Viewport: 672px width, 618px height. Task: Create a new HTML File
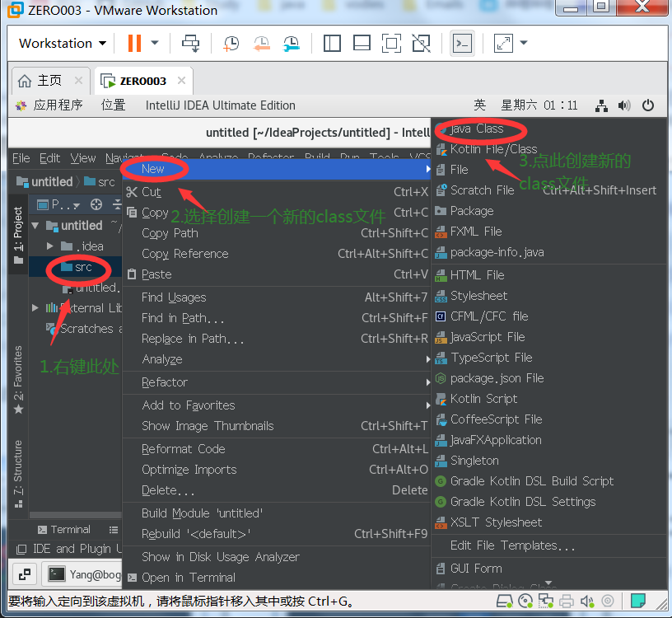click(549, 275)
